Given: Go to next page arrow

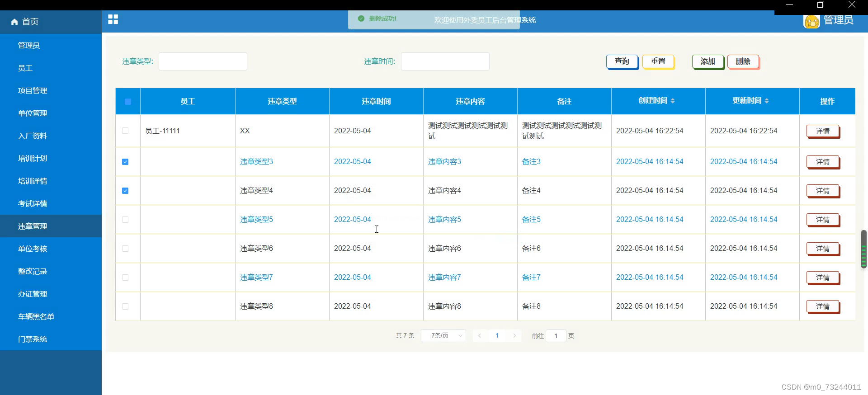Looking at the screenshot, I should click(514, 336).
